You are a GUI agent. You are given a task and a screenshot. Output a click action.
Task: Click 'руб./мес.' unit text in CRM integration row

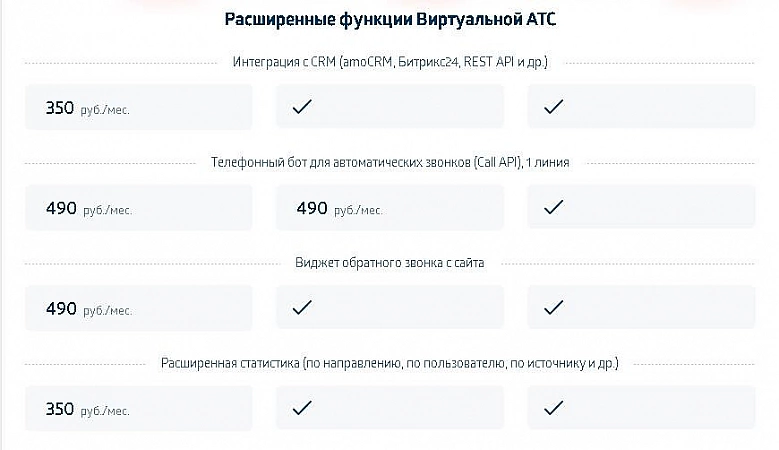point(105,110)
